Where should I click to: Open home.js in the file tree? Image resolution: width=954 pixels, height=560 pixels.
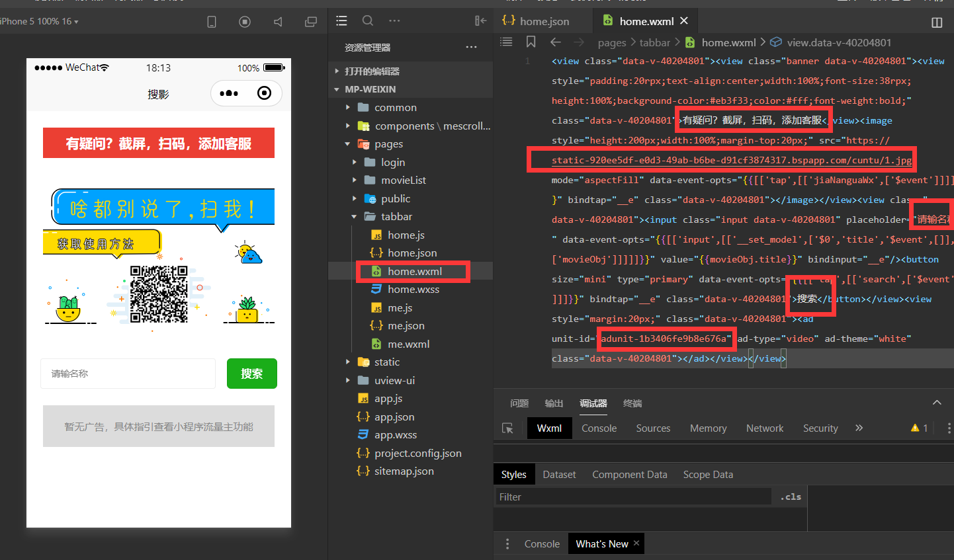pyautogui.click(x=406, y=235)
